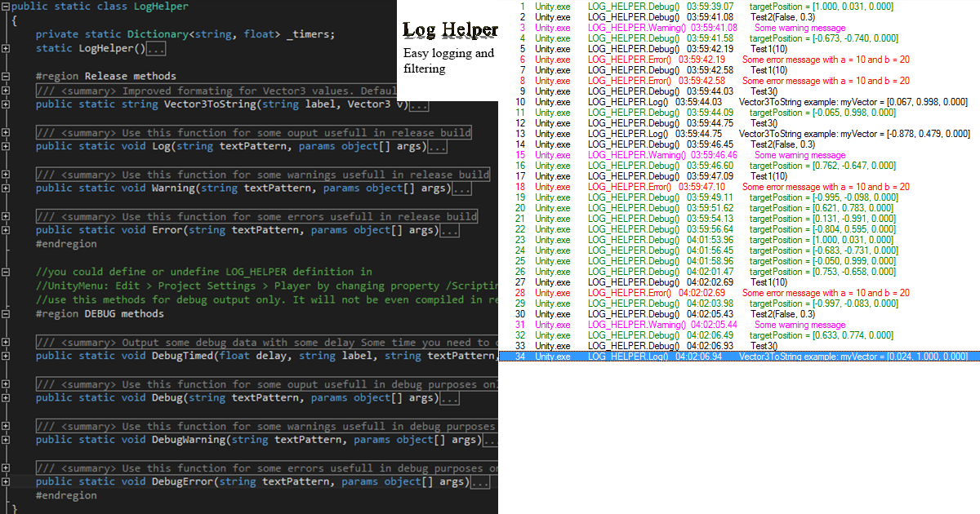The width and height of the screenshot is (980, 514).
Task: Click the Log Helper logo
Action: 450,29
